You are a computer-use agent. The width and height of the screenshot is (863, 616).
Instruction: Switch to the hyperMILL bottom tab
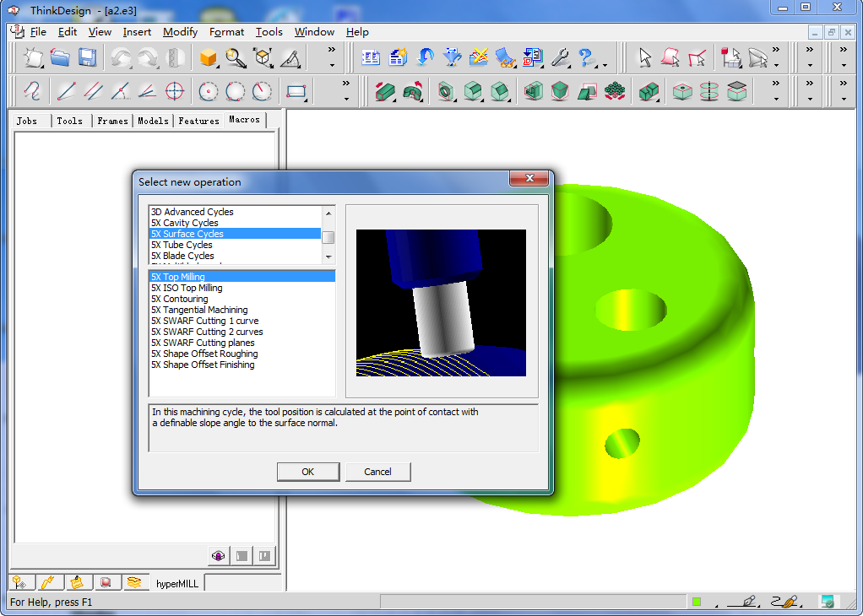click(x=176, y=584)
